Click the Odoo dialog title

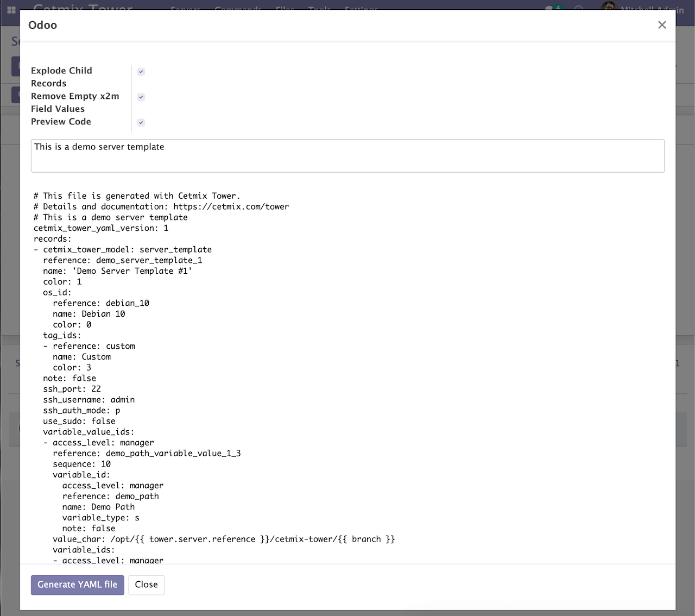pyautogui.click(x=43, y=25)
